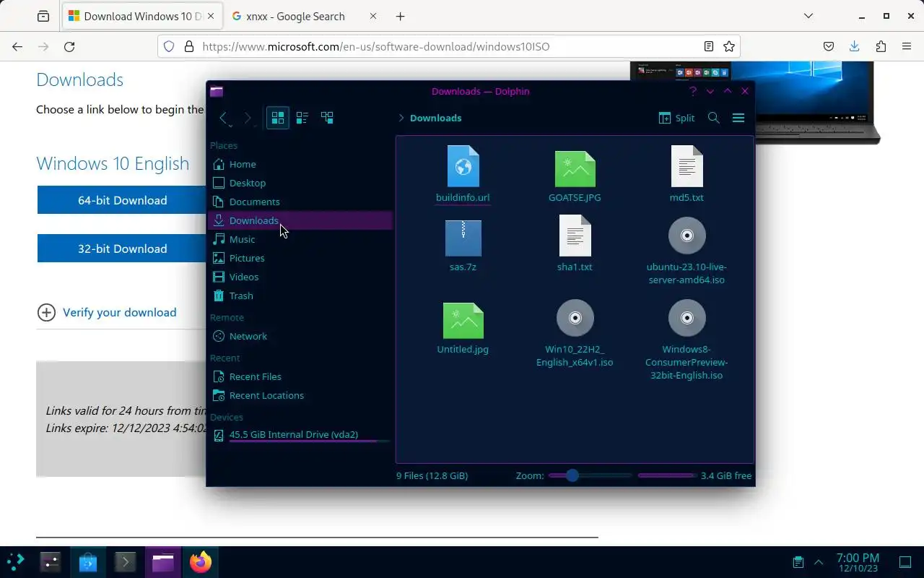Screen dimensions: 924x578
Task: Switch to Download Windows 10 tab
Action: [x=142, y=16]
